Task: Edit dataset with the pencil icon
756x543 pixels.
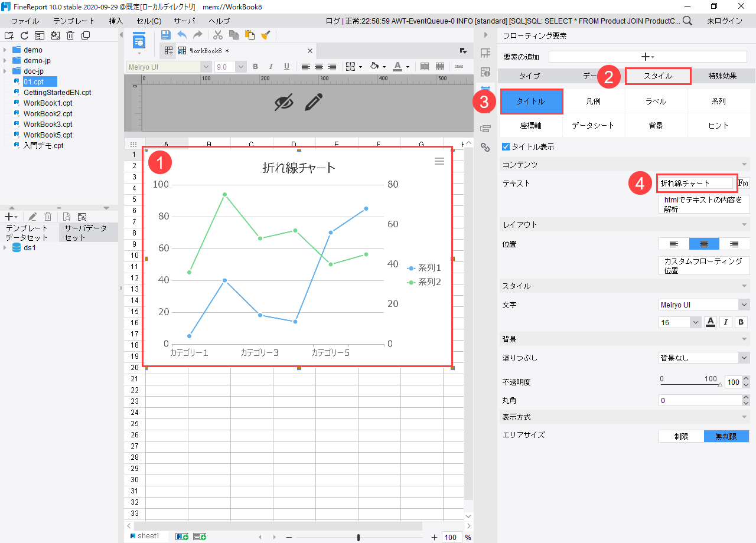Action: pos(32,217)
